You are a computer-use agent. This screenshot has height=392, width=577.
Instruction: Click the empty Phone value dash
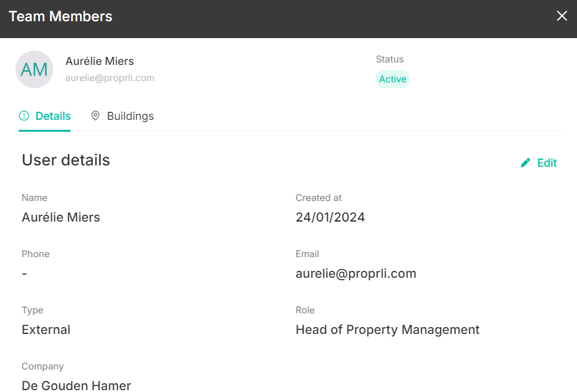(x=24, y=273)
